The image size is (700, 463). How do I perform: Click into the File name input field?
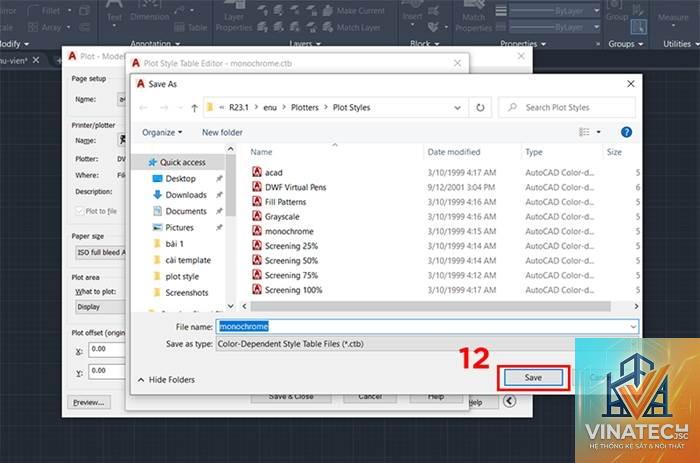[427, 326]
